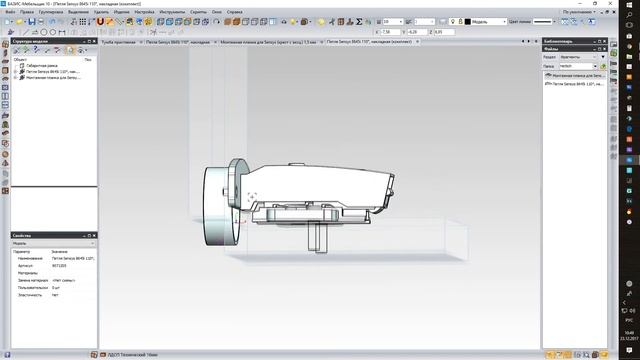Select the circle drawing tool
The image size is (640, 360).
[x=44, y=32]
